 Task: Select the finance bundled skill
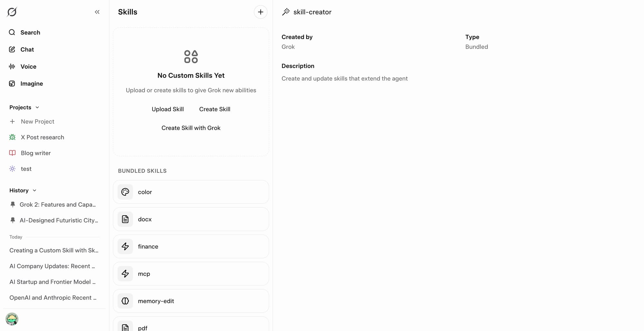(x=191, y=247)
